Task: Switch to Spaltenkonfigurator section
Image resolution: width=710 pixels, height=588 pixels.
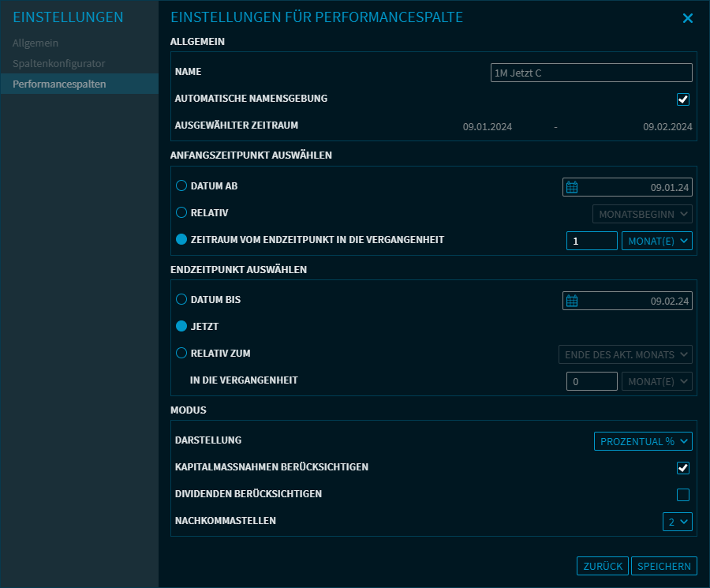Action: click(x=58, y=63)
